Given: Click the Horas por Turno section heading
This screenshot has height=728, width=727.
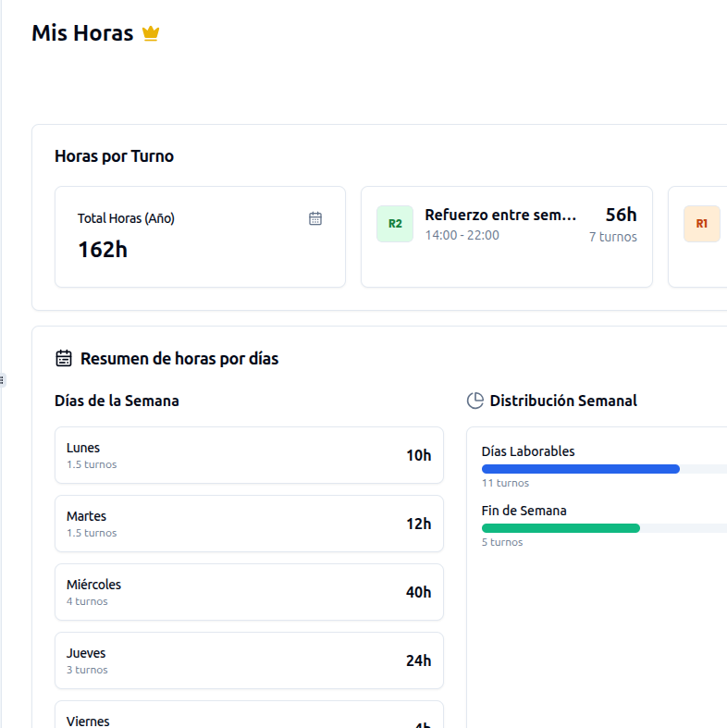Looking at the screenshot, I should [114, 156].
